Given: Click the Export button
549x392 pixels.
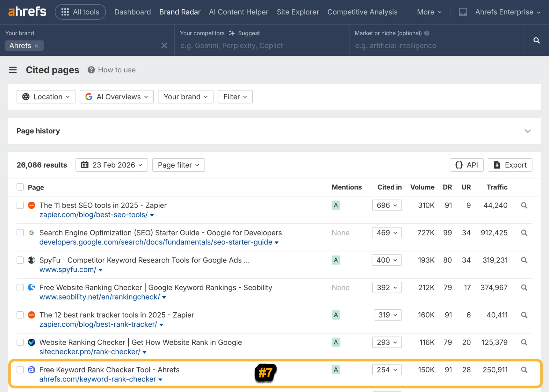Looking at the screenshot, I should 510,165.
